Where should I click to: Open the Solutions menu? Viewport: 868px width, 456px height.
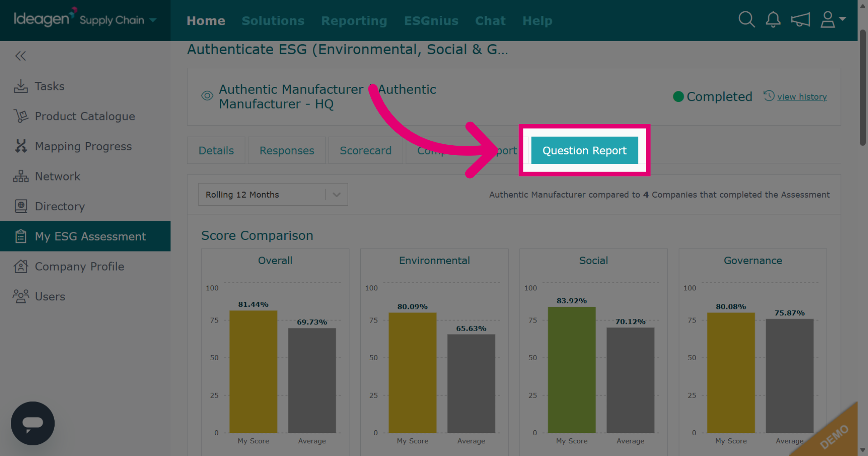[273, 21]
